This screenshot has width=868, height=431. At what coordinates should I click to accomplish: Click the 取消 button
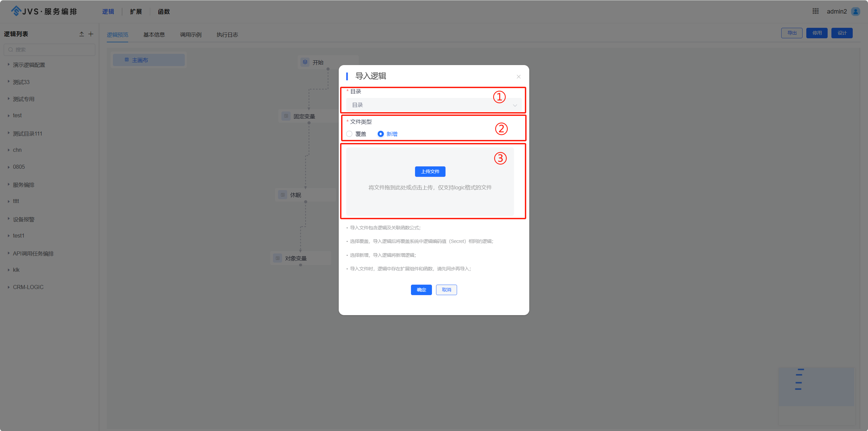click(x=446, y=290)
